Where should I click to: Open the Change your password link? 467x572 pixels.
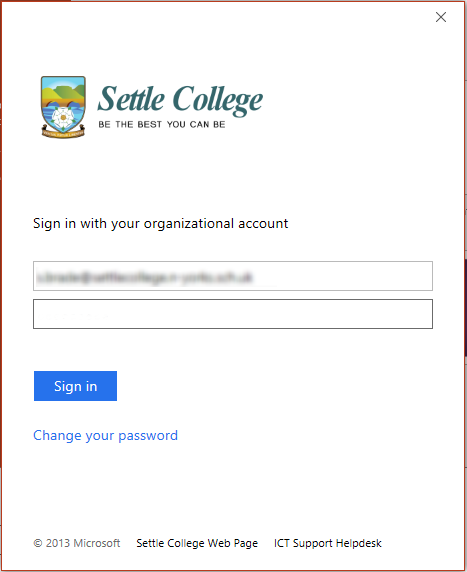105,436
